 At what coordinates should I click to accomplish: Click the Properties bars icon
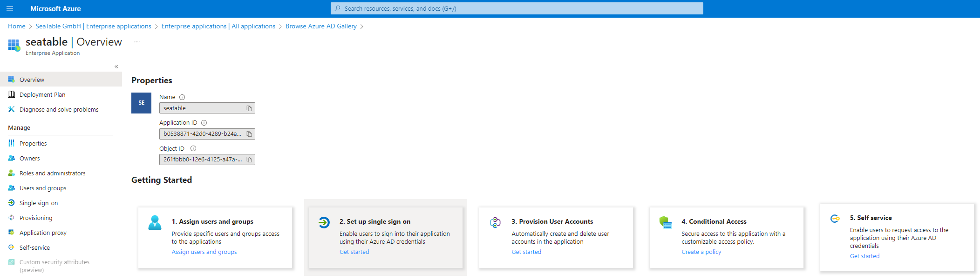point(11,143)
